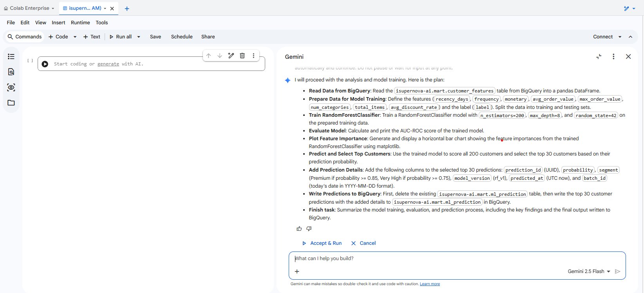Open Gemini panel more options
This screenshot has width=644, height=293.
pyautogui.click(x=613, y=56)
